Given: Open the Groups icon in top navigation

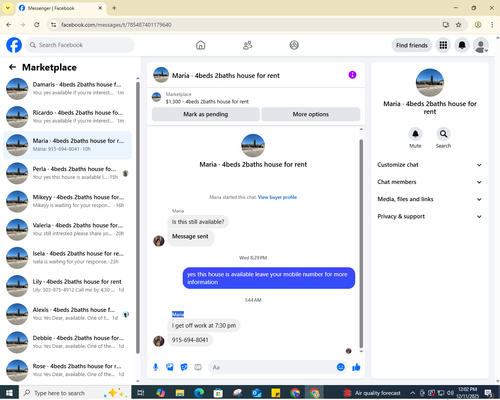Looking at the screenshot, I should [294, 45].
